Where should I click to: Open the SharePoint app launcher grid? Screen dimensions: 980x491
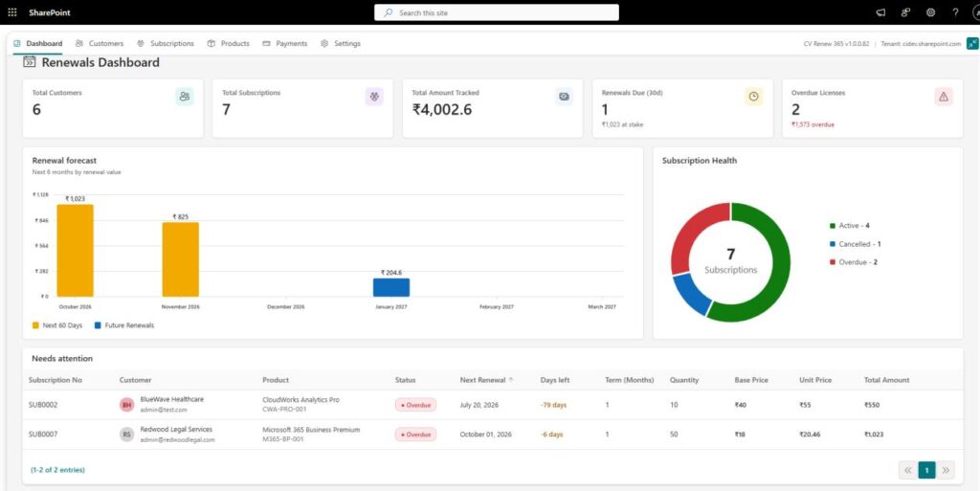click(x=12, y=12)
